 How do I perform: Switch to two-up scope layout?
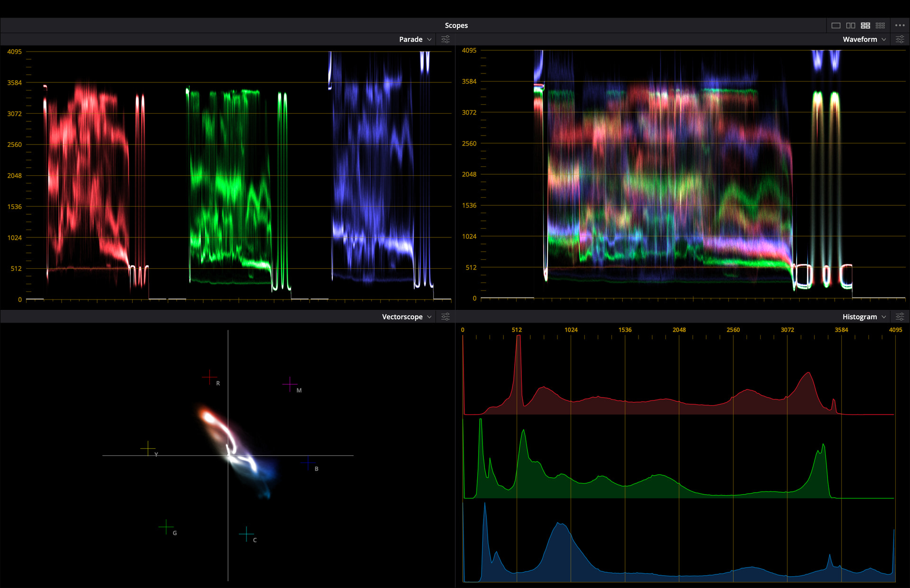point(851,26)
